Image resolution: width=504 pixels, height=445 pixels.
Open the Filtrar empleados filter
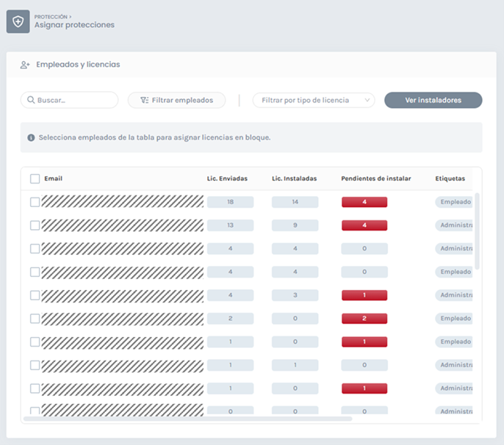[176, 100]
